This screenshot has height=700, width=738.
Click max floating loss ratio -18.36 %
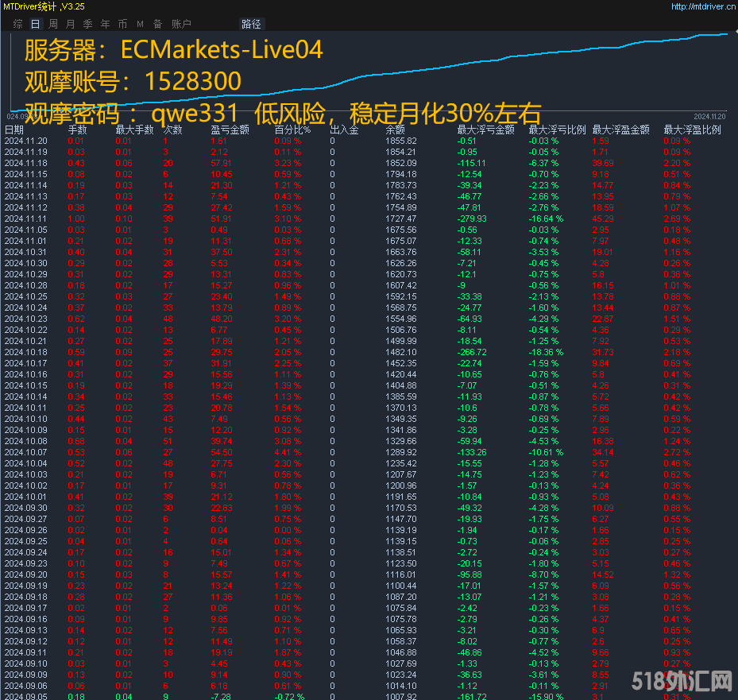click(x=546, y=352)
